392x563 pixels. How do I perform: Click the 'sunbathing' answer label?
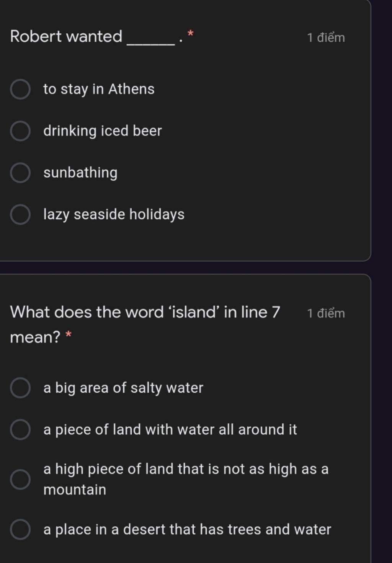tap(80, 173)
